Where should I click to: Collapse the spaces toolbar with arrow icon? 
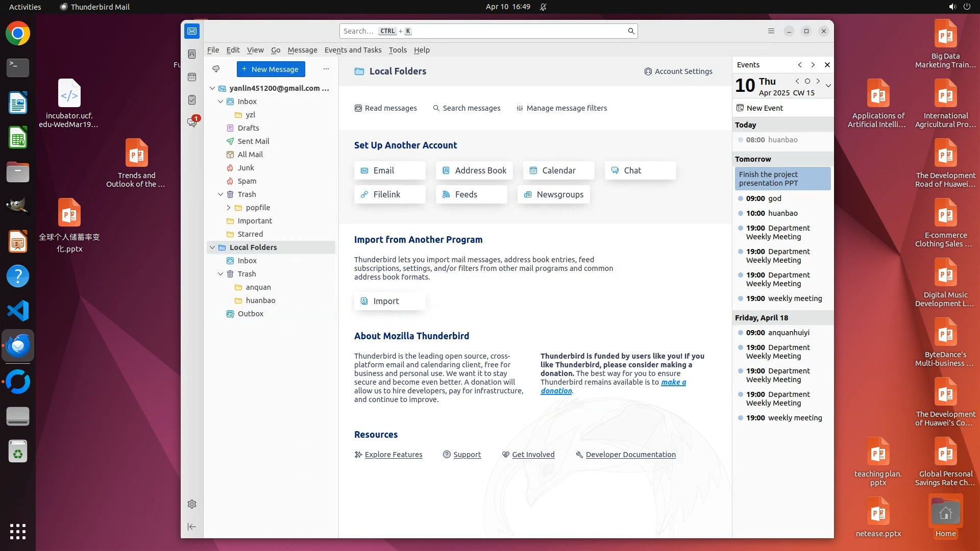pos(192,527)
